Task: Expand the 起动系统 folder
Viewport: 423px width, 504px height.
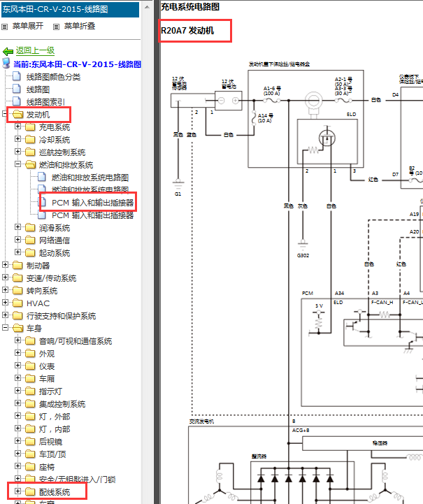Action: [x=17, y=252]
